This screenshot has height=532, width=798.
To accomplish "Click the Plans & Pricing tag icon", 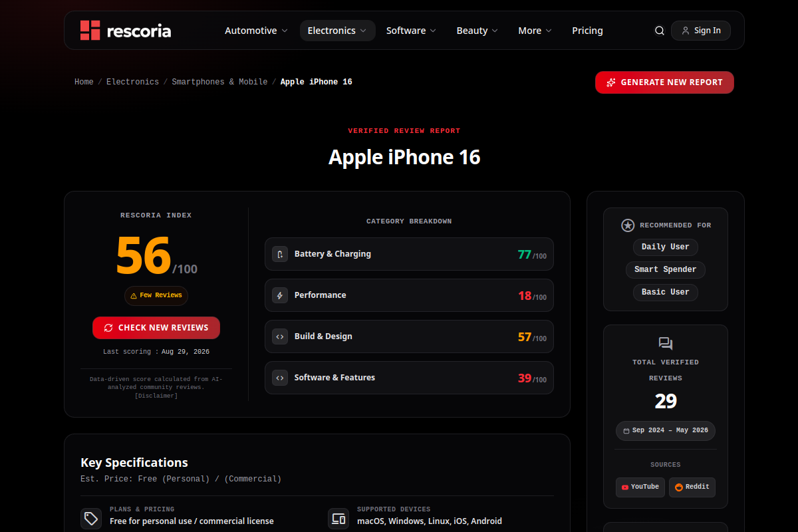I will 91,519.
